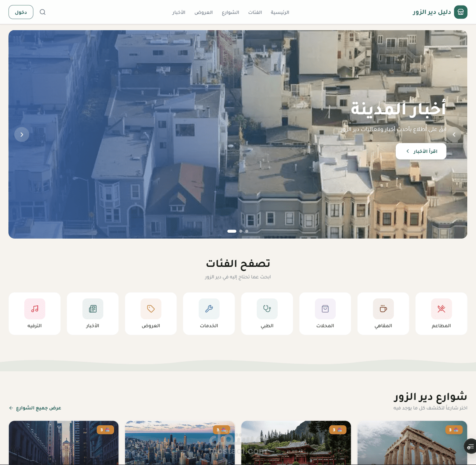Click الخدمات wrench icon
Viewport: 476px width, 465px height.
click(x=209, y=309)
